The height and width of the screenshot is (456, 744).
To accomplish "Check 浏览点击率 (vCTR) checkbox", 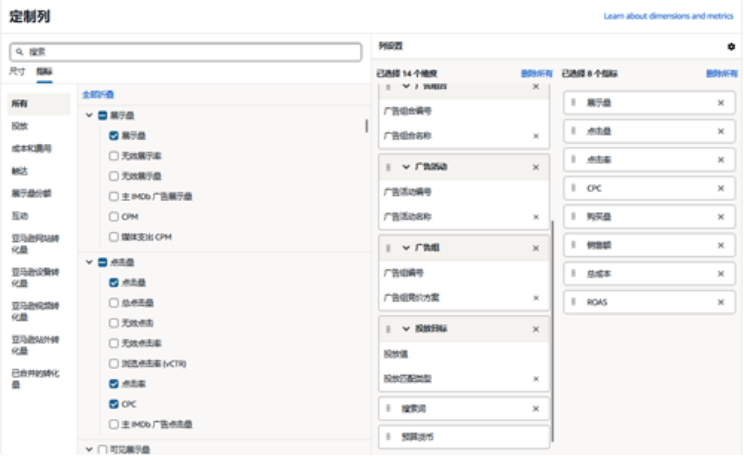I will 114,363.
